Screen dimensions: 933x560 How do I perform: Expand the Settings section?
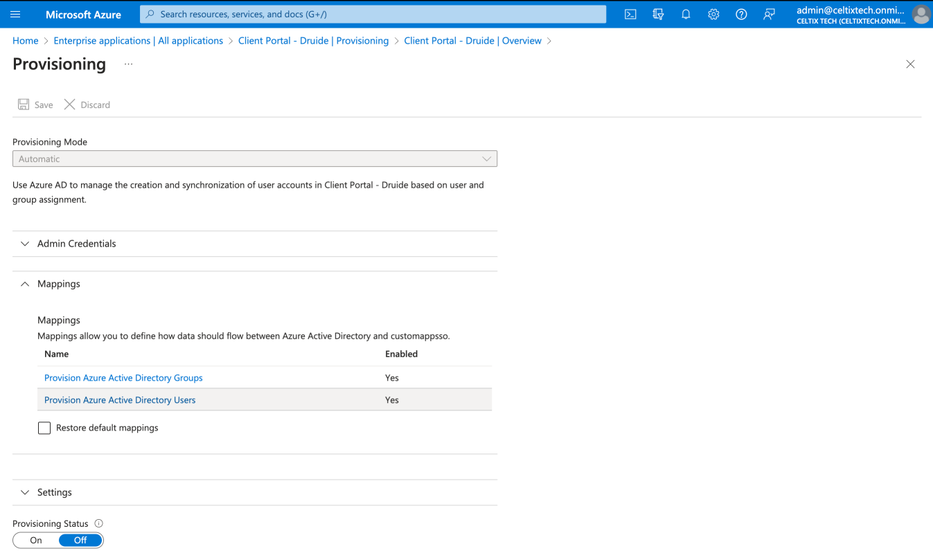[255, 492]
